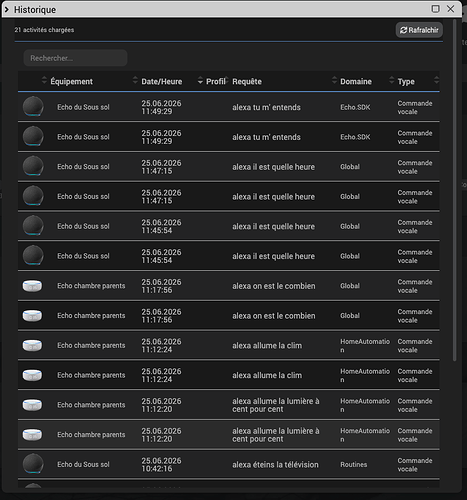Click 'Commande vocale' in the 10:42:16 row
Viewport: 467px width, 500px height.
coord(415,465)
